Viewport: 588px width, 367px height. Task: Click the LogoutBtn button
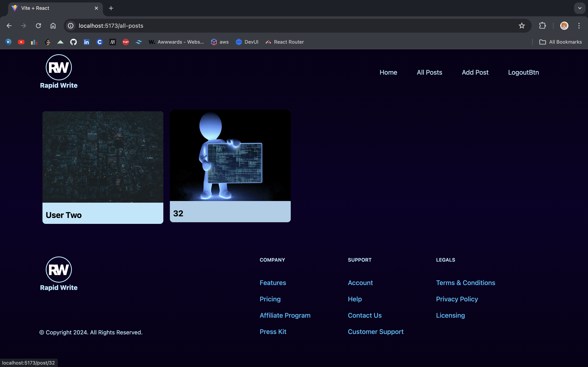(523, 72)
